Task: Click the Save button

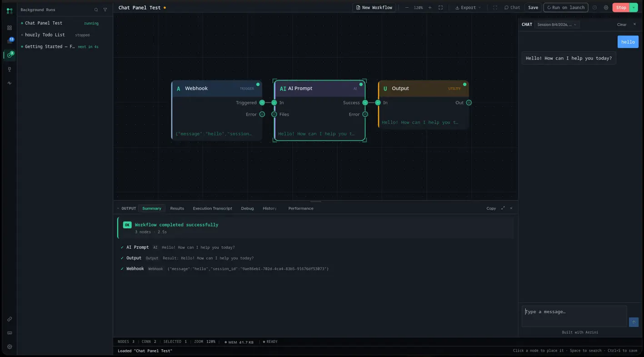Action: (533, 8)
